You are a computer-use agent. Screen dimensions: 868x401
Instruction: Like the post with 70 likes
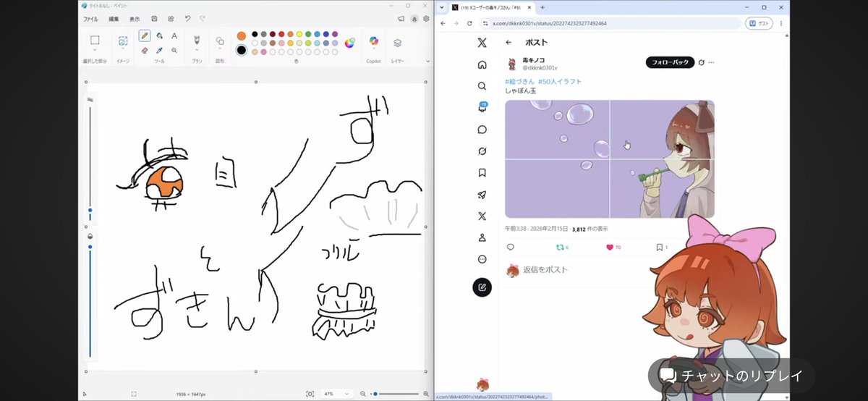[610, 248]
